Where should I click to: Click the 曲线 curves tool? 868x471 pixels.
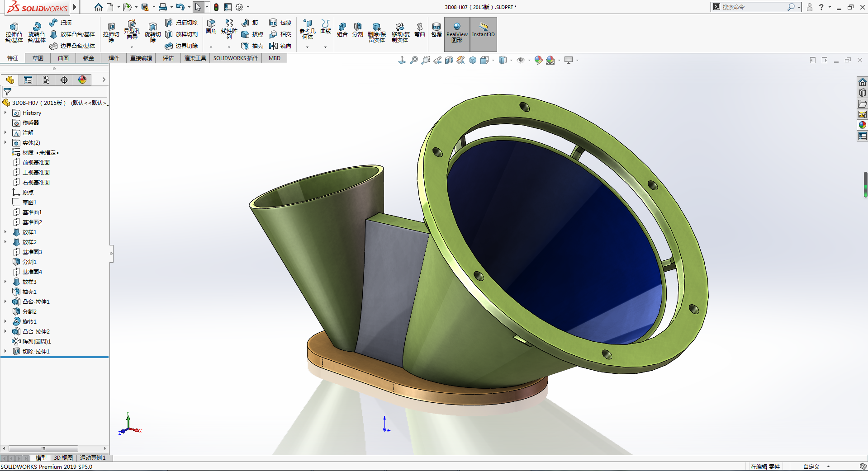326,27
